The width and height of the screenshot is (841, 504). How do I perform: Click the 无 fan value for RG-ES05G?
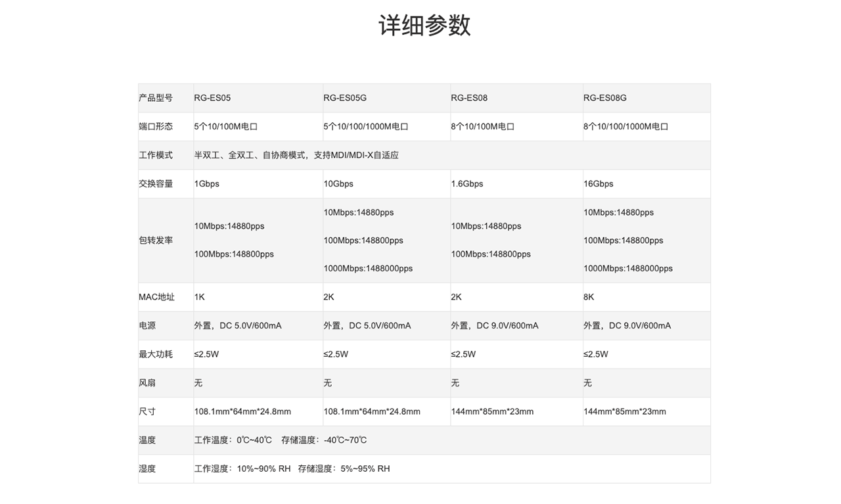point(328,383)
